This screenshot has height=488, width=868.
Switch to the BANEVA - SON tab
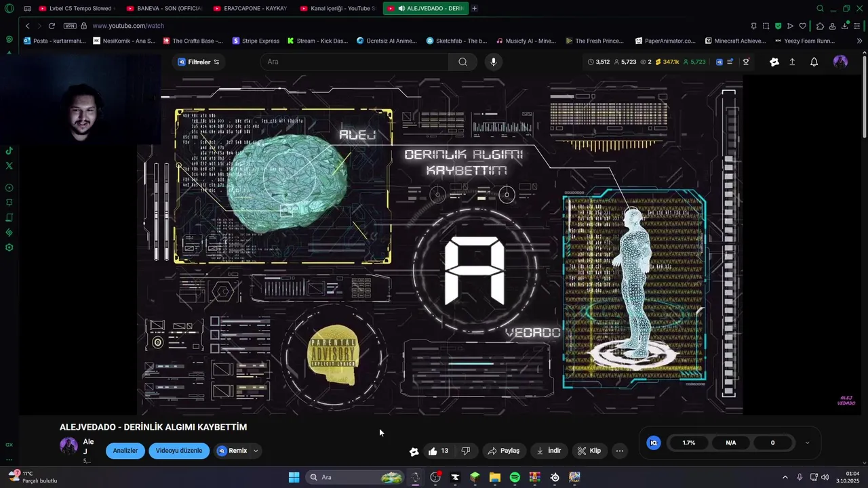coord(165,8)
